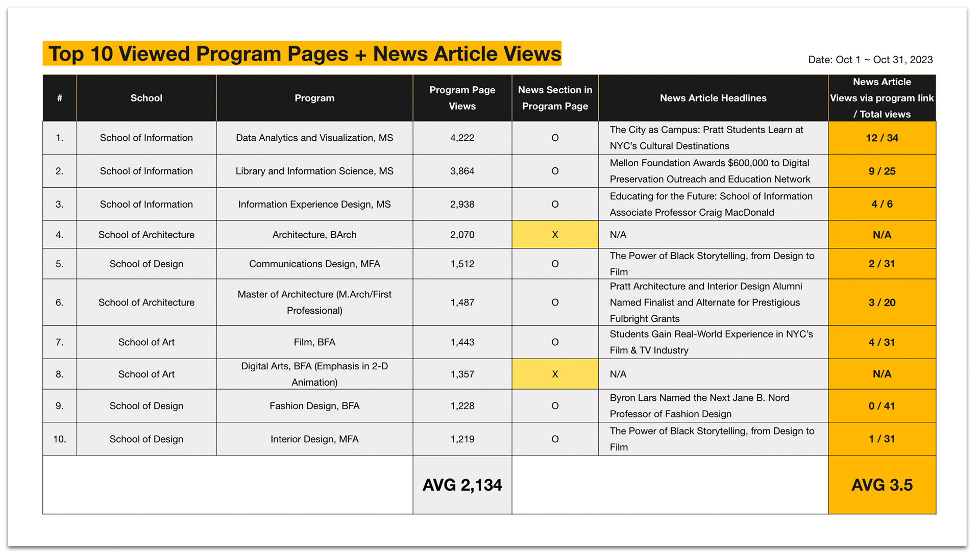Click the 'Data Analytics and Visualization, MS' cell
980x558 pixels.
point(314,138)
